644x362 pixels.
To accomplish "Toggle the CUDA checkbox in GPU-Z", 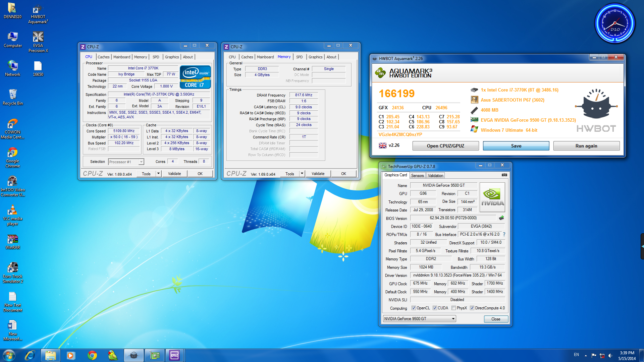I will 435,308.
